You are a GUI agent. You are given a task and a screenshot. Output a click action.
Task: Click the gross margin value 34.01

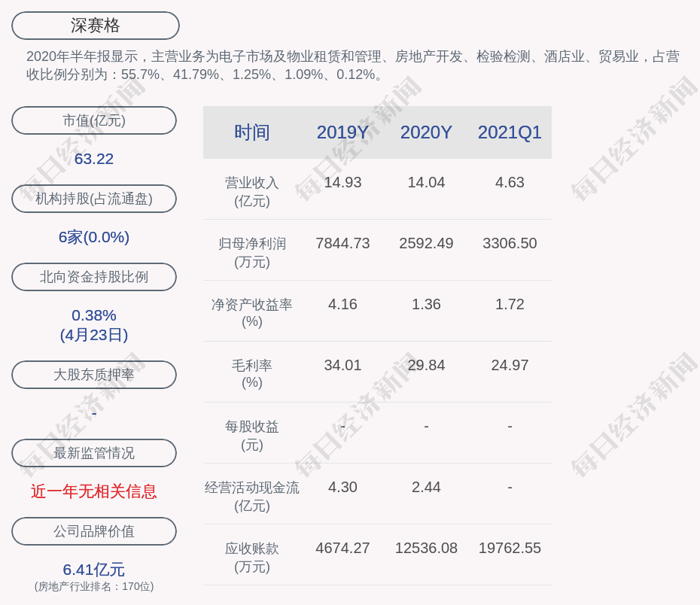click(x=342, y=366)
